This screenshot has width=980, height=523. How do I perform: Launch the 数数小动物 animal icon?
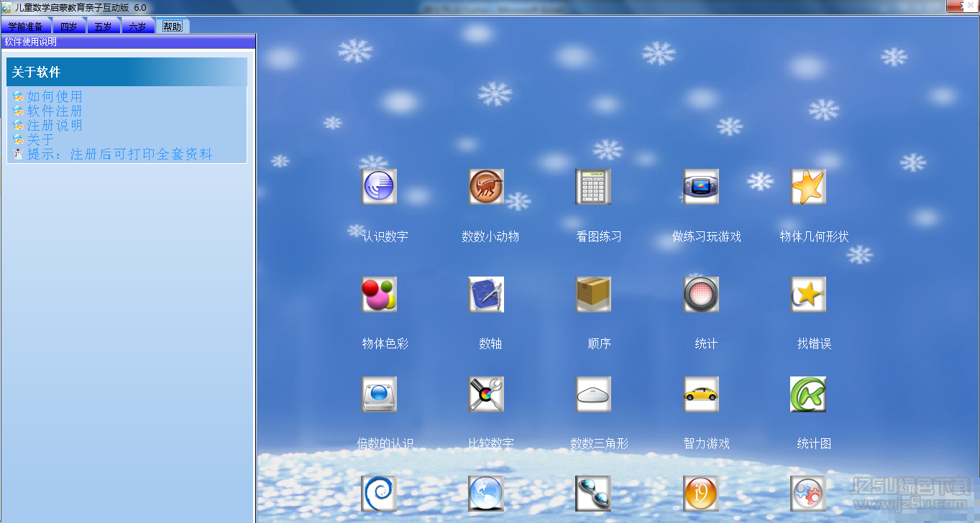pos(487,187)
